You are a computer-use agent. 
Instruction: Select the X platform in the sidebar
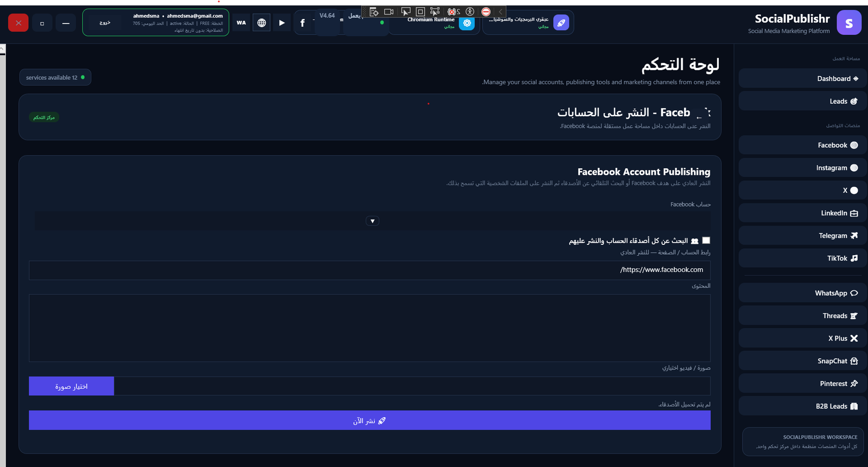point(802,191)
